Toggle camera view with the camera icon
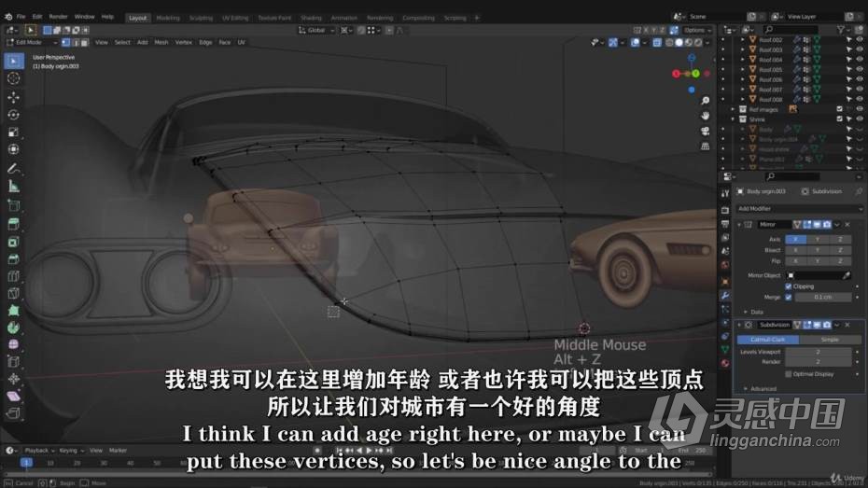 point(706,132)
